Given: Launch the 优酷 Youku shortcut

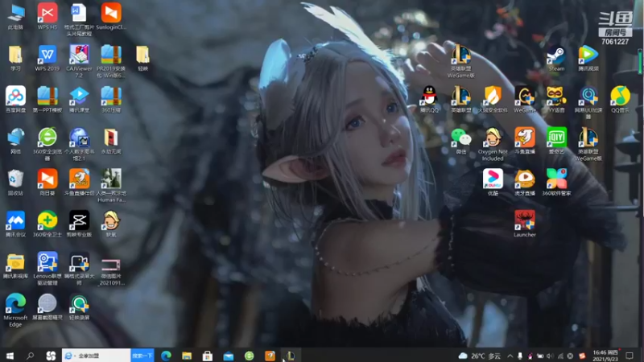Looking at the screenshot, I should (493, 183).
